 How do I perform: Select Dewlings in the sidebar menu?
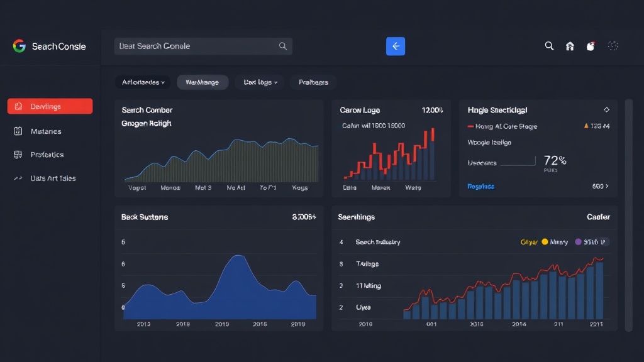point(50,106)
